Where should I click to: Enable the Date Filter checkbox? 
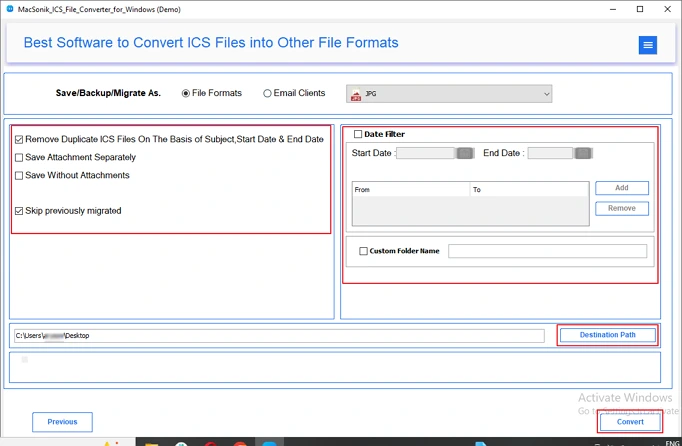click(358, 134)
